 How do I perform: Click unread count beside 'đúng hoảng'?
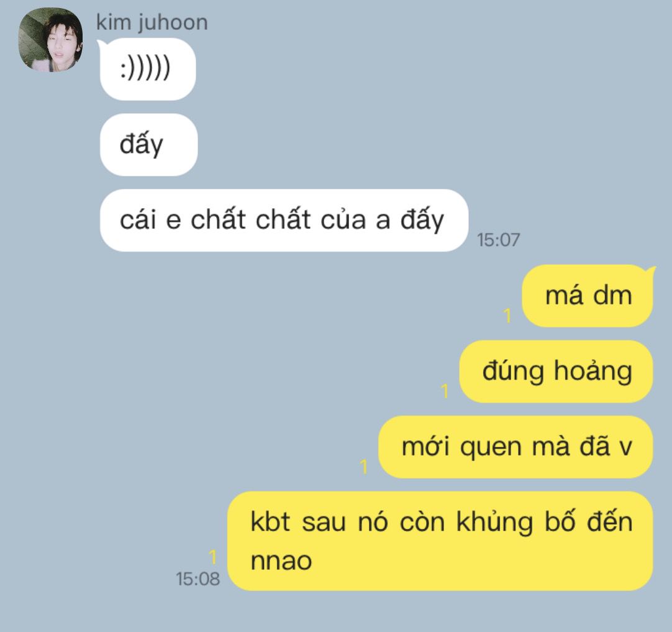click(445, 391)
